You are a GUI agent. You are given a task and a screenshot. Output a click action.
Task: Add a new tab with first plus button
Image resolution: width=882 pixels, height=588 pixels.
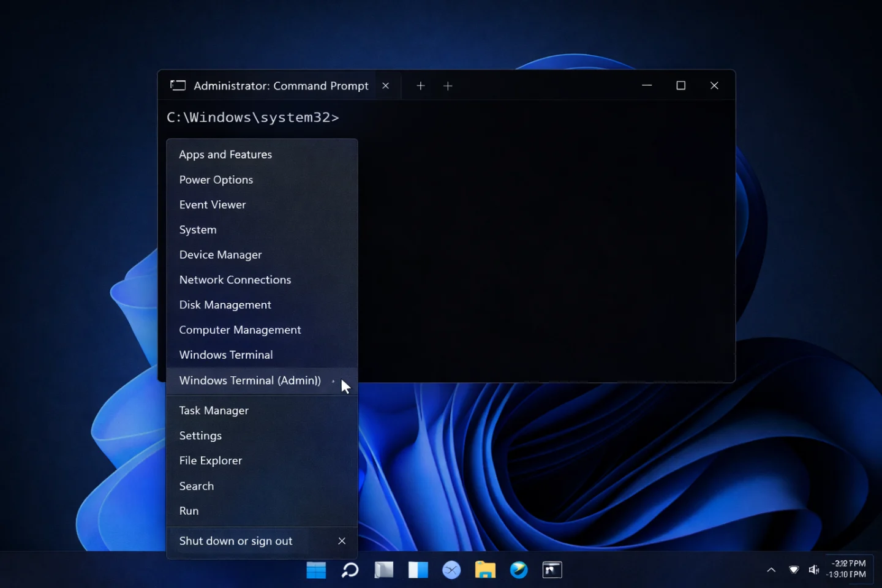(421, 86)
